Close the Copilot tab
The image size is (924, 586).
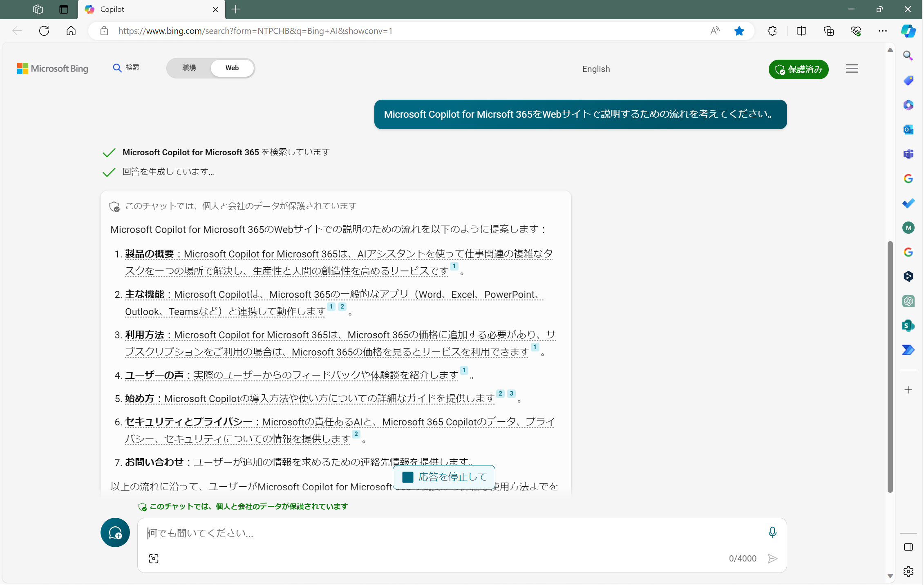[x=215, y=9]
